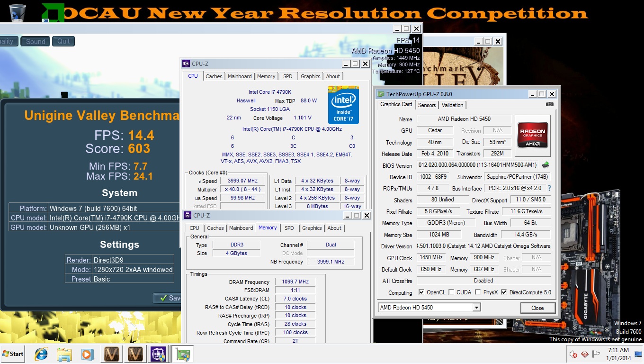The width and height of the screenshot is (644, 364).
Task: Click the BIOS Version field in GPU-Z
Action: point(478,165)
